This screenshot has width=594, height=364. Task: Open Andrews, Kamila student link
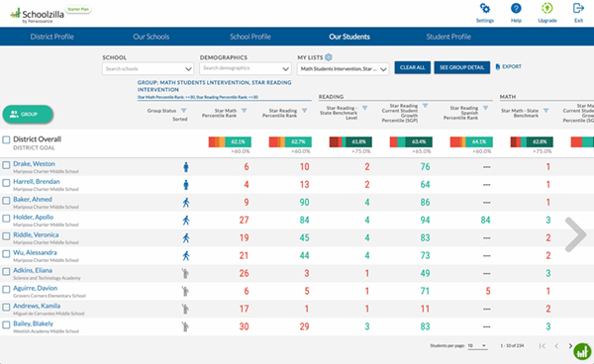tap(37, 306)
